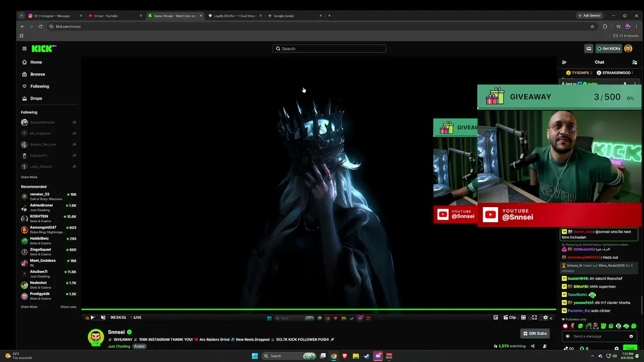
Task: Toggle picture-in-picture mini player icon
Action: [x=496, y=318]
